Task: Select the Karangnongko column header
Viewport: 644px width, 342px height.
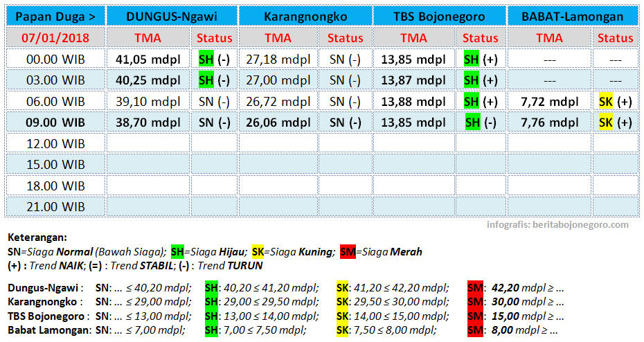Action: pyautogui.click(x=305, y=16)
